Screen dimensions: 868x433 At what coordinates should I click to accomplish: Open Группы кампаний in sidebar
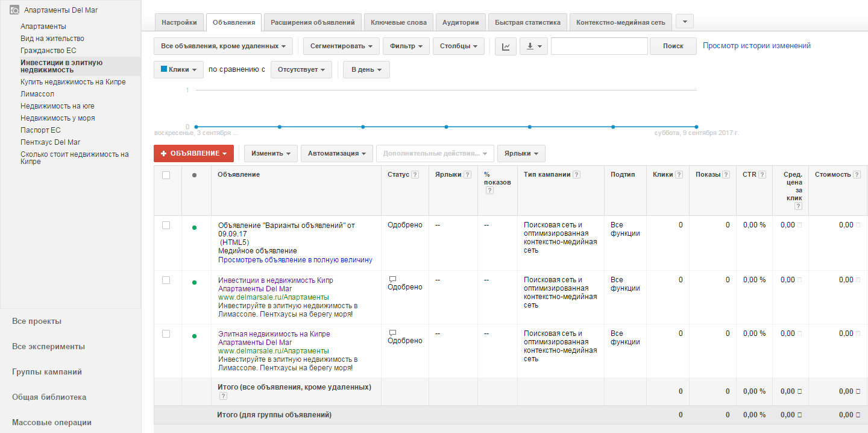47,372
